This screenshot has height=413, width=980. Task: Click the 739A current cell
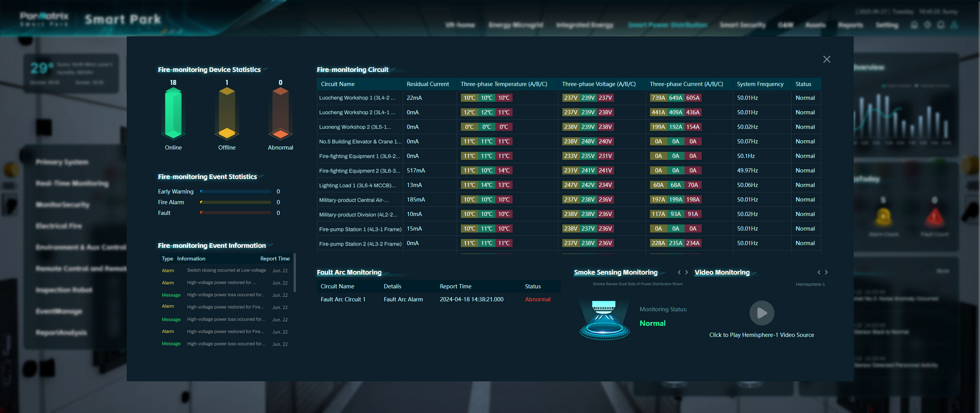[658, 98]
